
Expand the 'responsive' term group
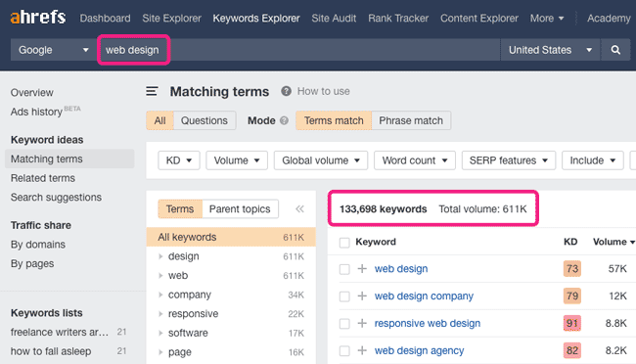pos(160,314)
